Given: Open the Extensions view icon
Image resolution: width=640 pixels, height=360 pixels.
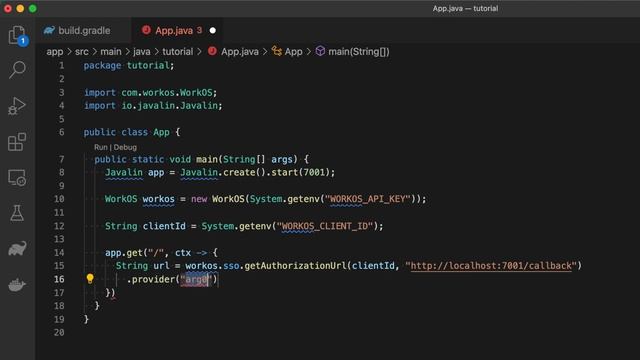Looking at the screenshot, I should (x=17, y=142).
